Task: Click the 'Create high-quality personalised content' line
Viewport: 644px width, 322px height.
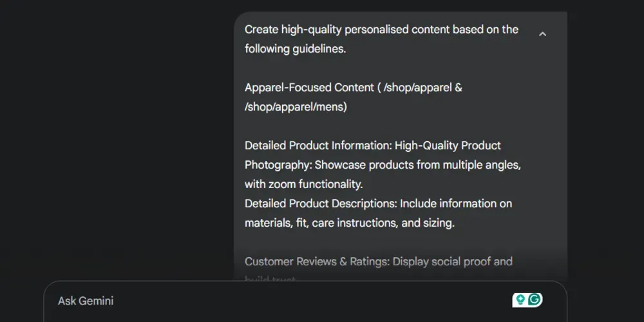Action: pyautogui.click(x=381, y=30)
